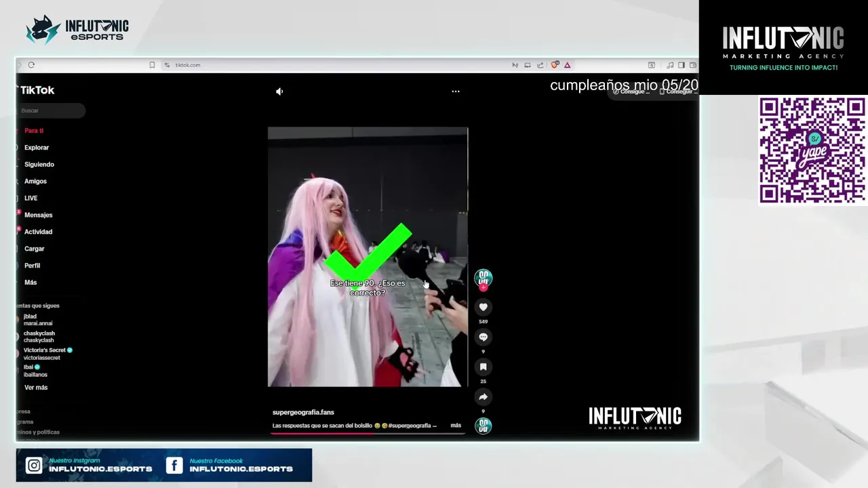The height and width of the screenshot is (488, 868).
Task: Open Explorar in sidebar
Action: tap(37, 147)
